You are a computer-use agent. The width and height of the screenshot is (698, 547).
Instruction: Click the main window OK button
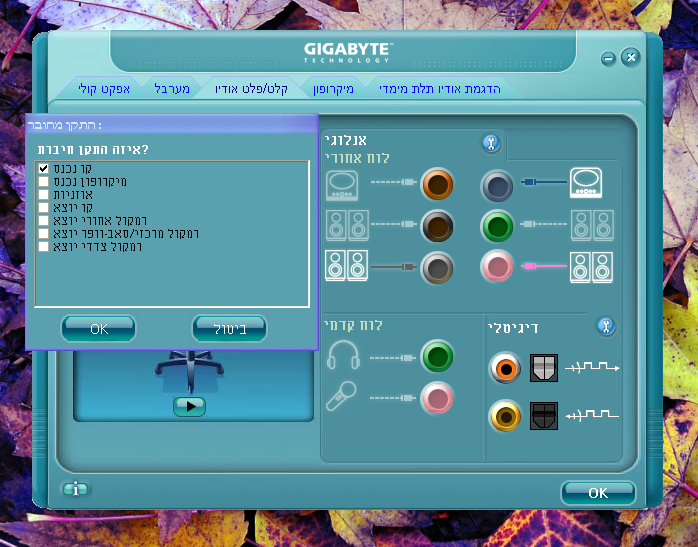tap(598, 493)
